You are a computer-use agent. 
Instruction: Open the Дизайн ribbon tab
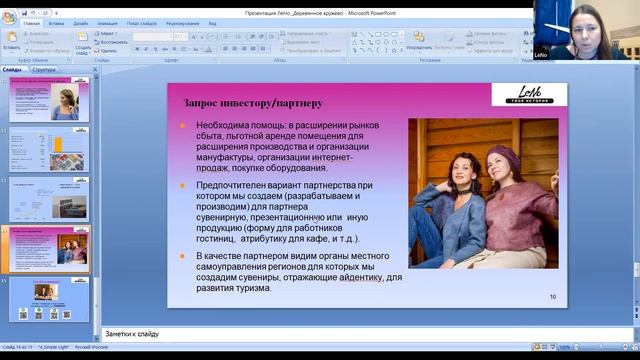(x=81, y=24)
